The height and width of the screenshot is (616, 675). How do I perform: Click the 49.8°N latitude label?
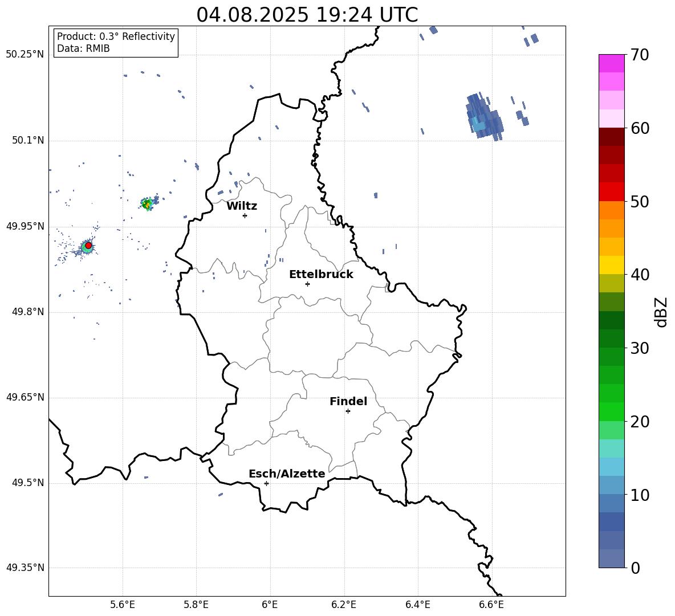click(29, 312)
